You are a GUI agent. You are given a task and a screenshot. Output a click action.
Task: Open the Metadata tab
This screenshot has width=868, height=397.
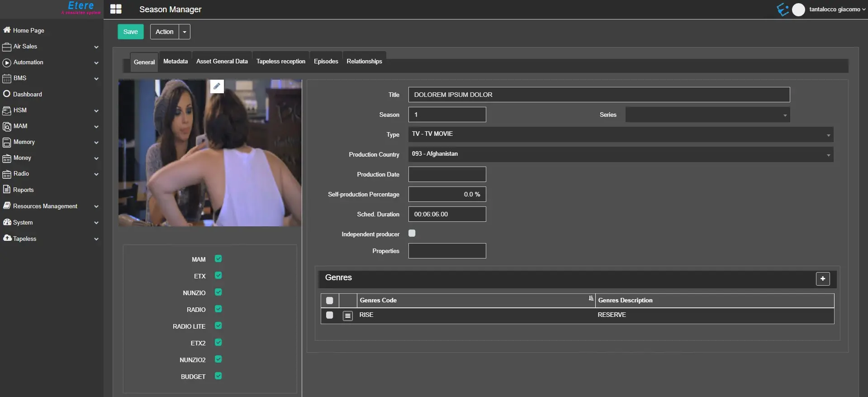175,62
